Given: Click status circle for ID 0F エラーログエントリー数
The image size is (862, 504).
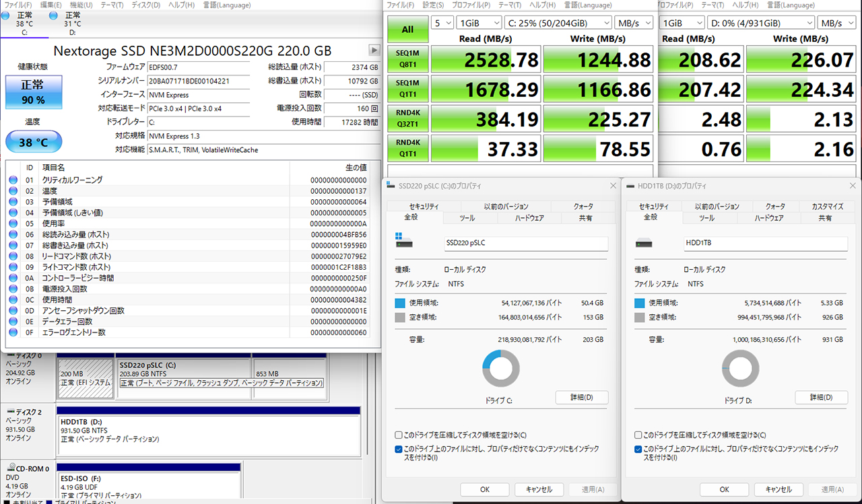Looking at the screenshot, I should click(13, 332).
